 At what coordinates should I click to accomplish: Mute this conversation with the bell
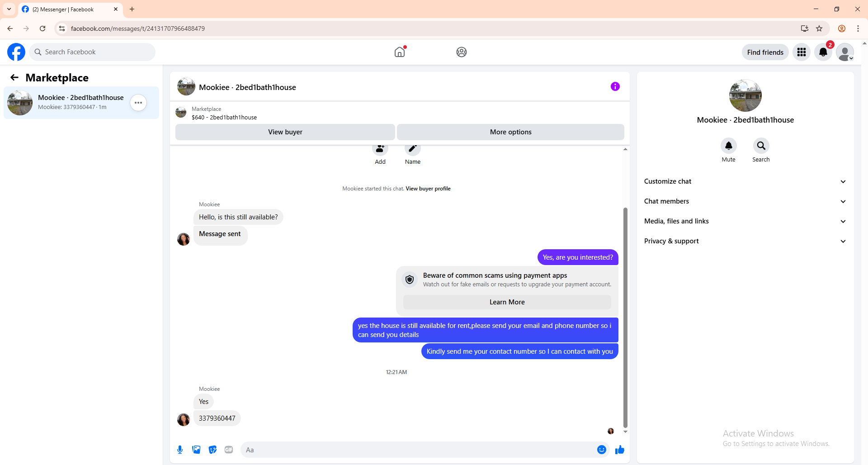coord(729,146)
